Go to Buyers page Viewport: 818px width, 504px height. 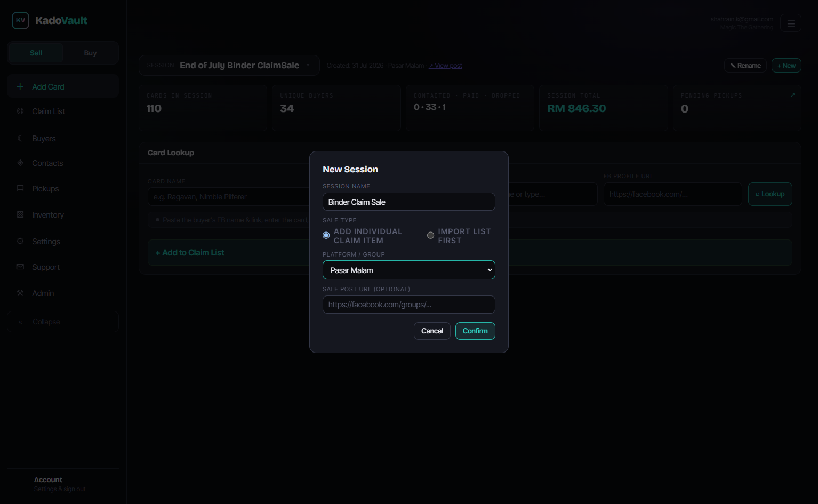[63, 139]
